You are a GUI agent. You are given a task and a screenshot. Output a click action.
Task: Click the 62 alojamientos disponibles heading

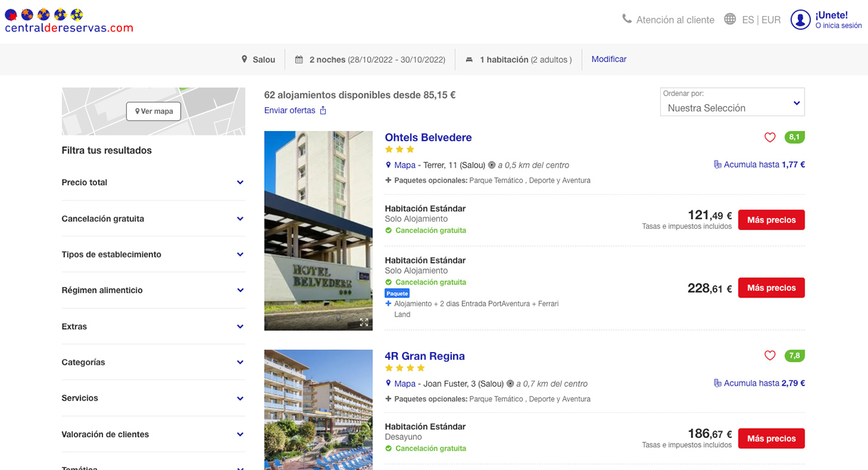pos(360,95)
